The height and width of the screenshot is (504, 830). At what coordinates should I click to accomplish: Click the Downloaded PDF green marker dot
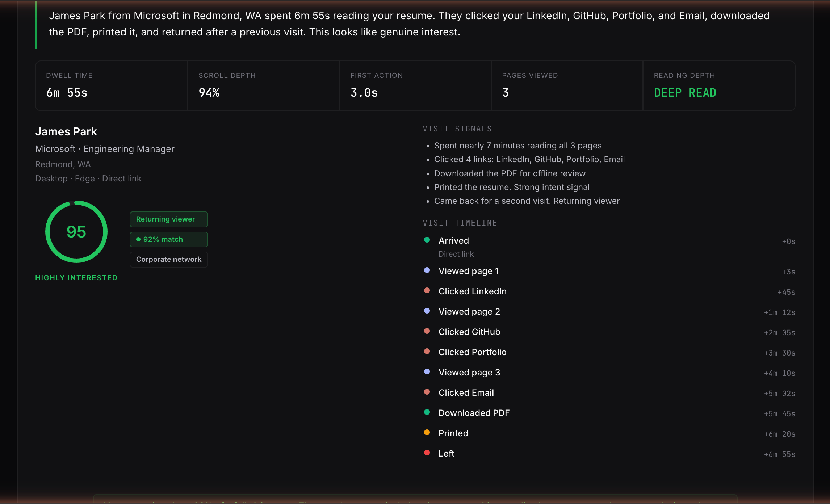pos(427,412)
